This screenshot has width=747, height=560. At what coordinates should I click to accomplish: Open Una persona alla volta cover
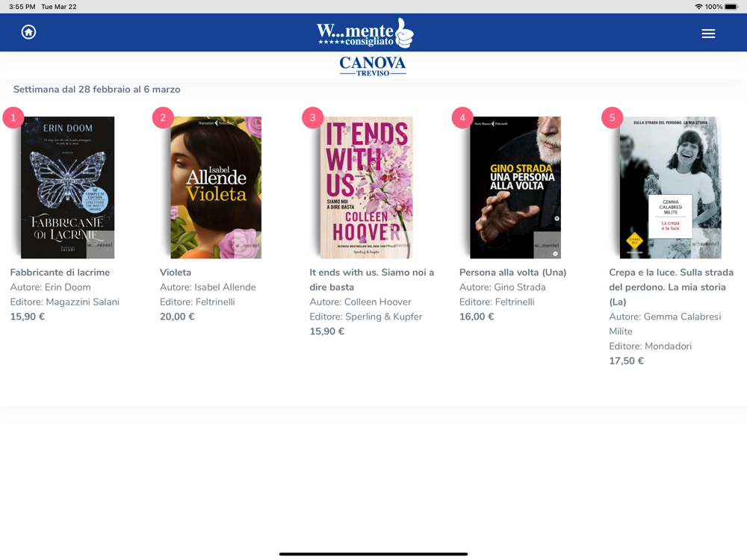515,187
